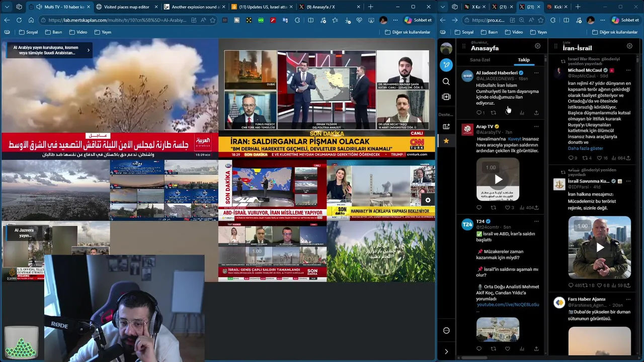Open Video bookmarks folder in right browser

point(513,32)
